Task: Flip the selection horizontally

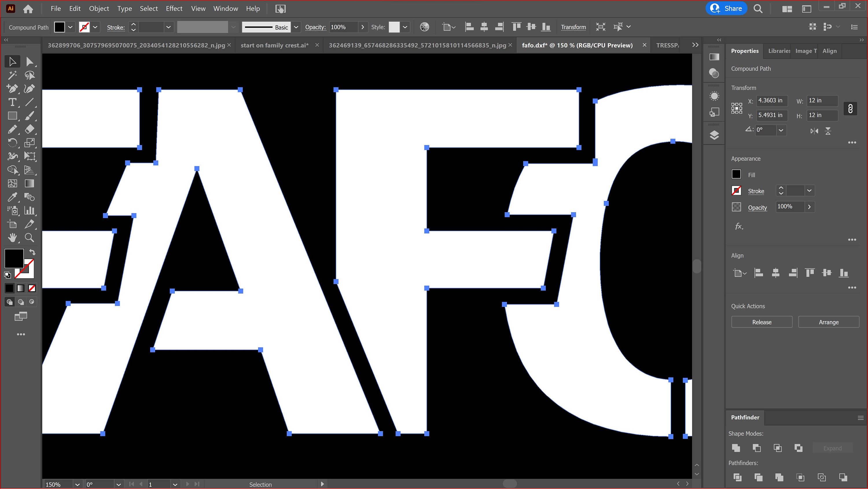Action: click(814, 131)
